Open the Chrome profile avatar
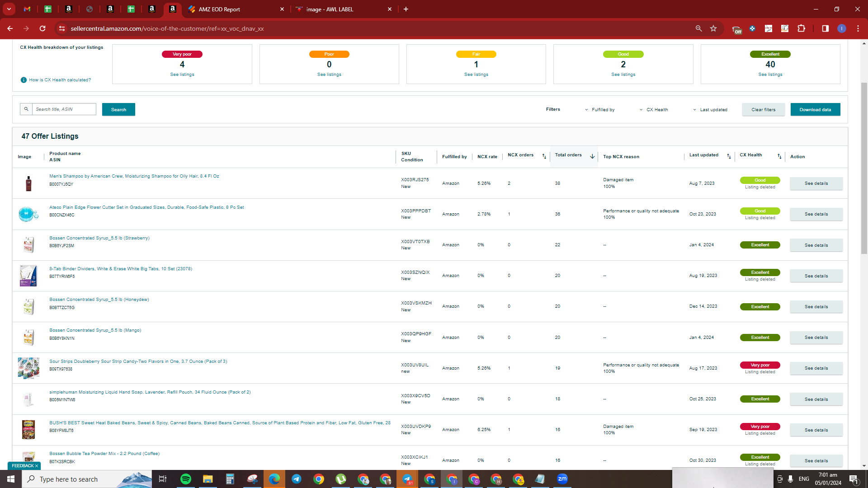The image size is (868, 488). (x=842, y=28)
